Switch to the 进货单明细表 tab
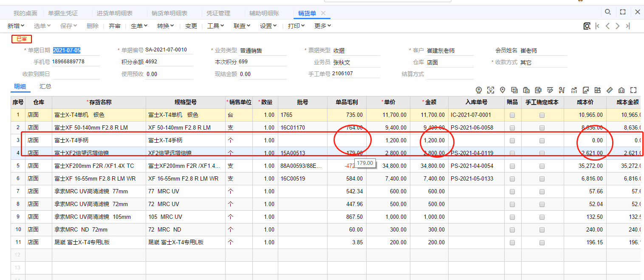Image resolution: width=644 pixels, height=280 pixels. pyautogui.click(x=115, y=14)
